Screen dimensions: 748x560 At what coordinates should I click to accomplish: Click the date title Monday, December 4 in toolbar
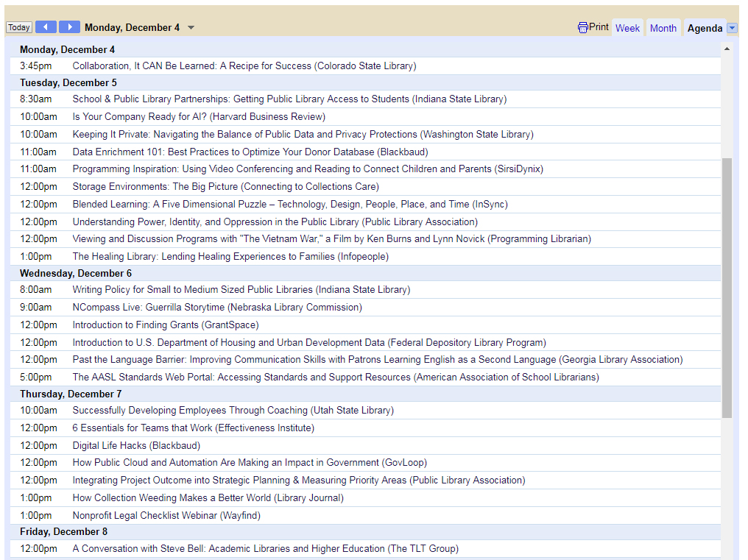click(x=132, y=28)
